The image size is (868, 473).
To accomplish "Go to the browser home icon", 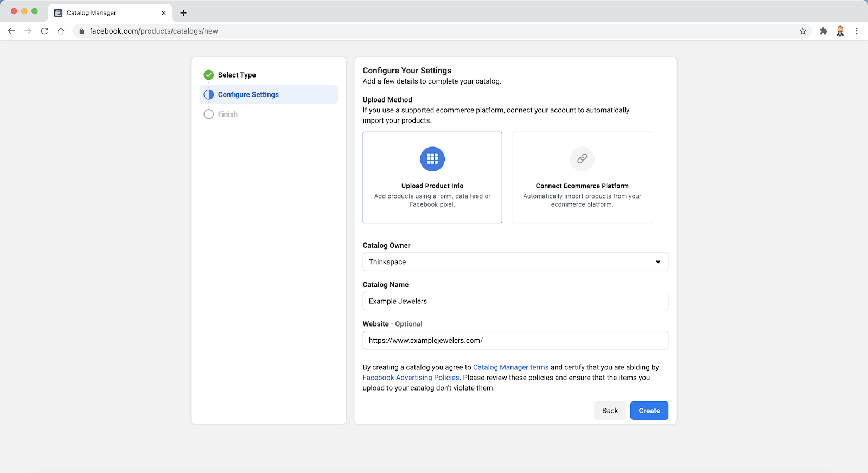I will 61,31.
